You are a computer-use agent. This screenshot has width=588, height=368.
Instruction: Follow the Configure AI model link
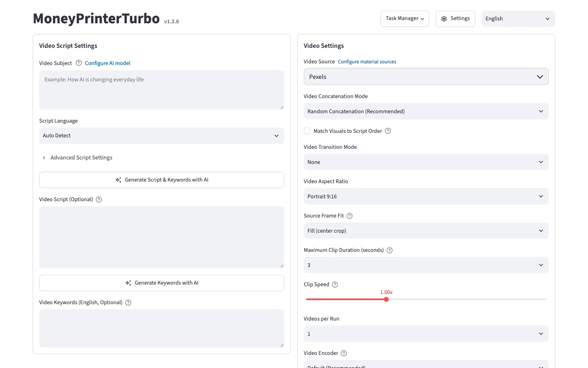click(107, 63)
